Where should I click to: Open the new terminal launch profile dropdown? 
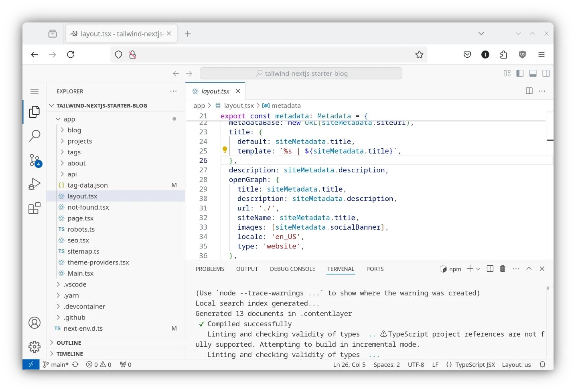click(x=479, y=269)
